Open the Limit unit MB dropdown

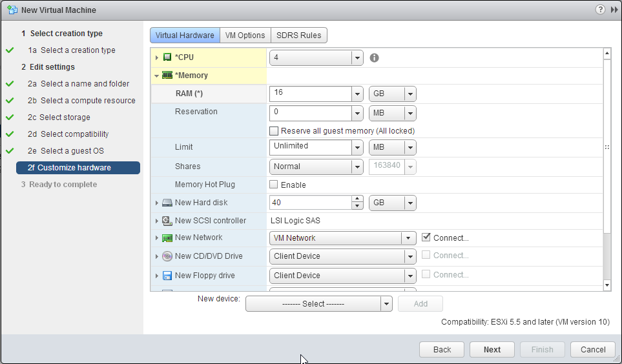(x=392, y=148)
